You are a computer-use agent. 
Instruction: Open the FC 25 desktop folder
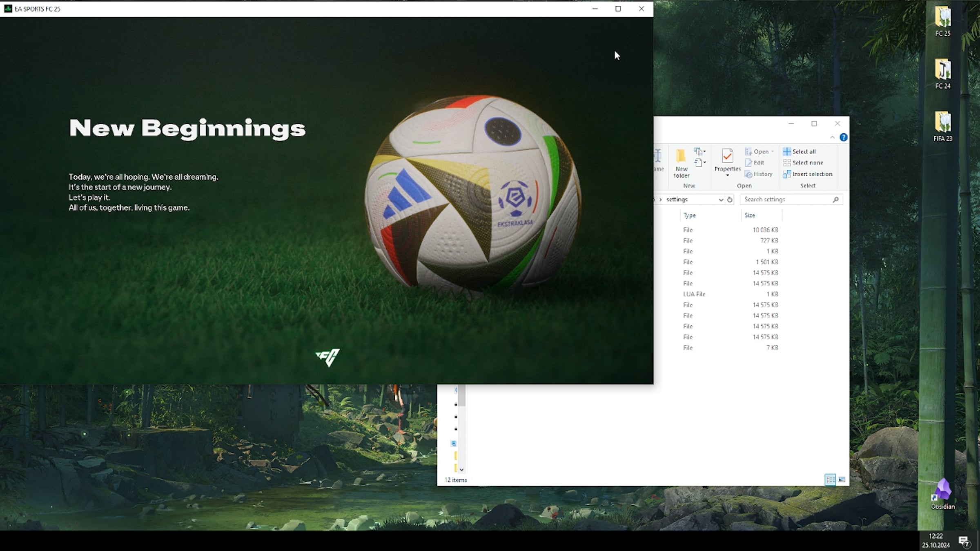coord(944,19)
